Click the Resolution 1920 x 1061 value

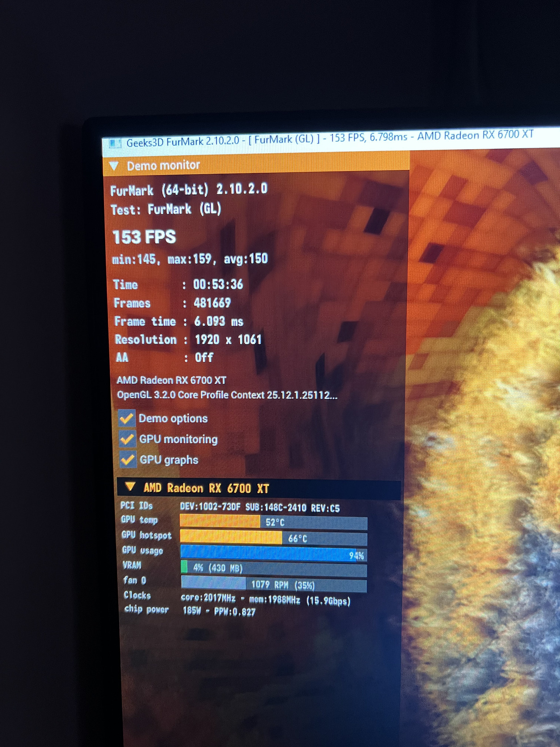[228, 340]
